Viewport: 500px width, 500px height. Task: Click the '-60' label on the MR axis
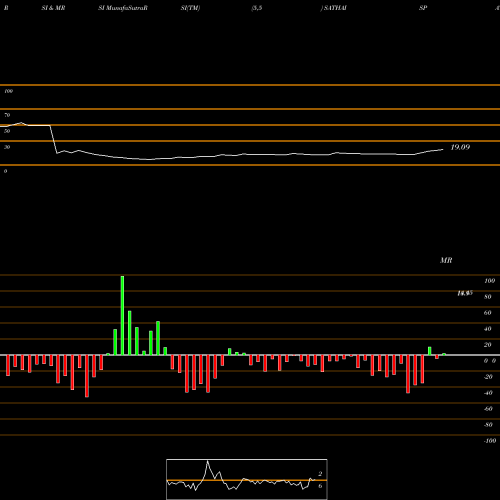[x=488, y=409]
